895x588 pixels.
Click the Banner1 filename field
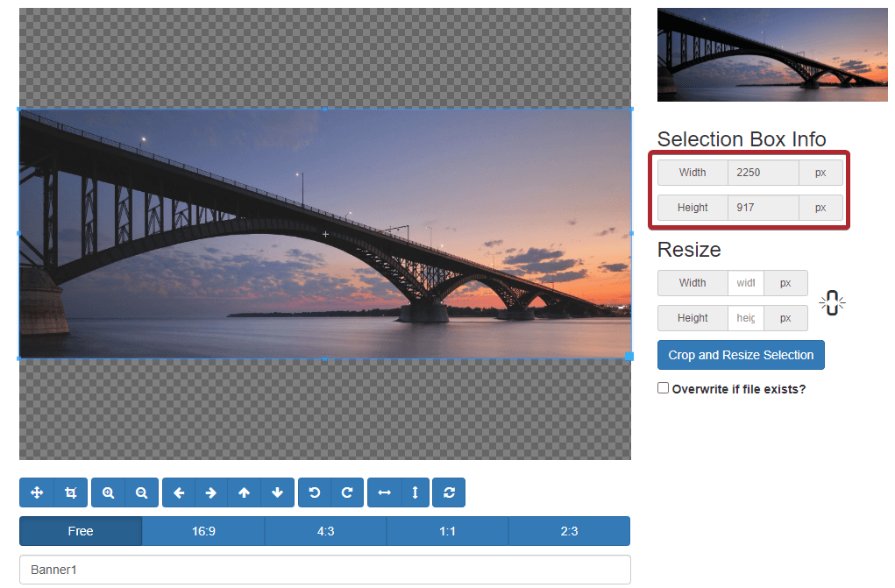coord(325,570)
